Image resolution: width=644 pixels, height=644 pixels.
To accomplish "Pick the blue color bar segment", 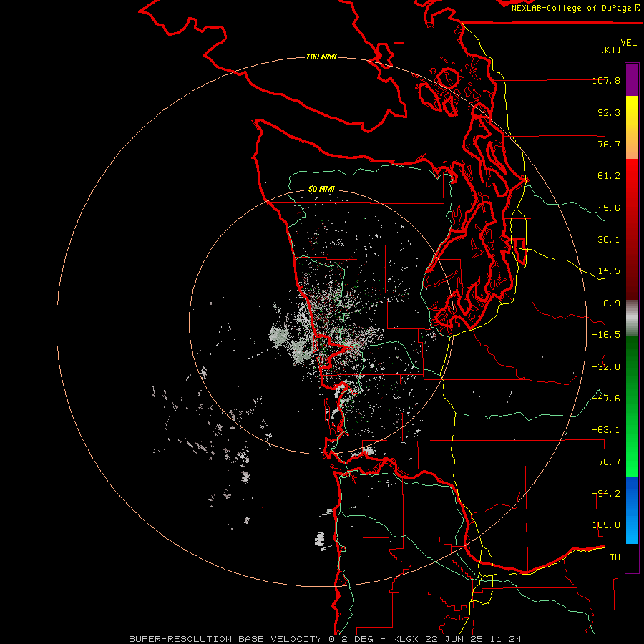I will pos(632,510).
